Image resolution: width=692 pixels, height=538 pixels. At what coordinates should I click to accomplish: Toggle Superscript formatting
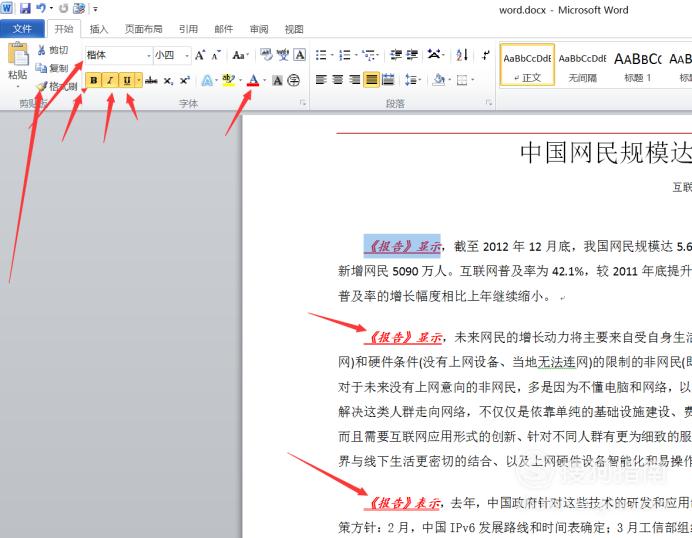coord(184,80)
